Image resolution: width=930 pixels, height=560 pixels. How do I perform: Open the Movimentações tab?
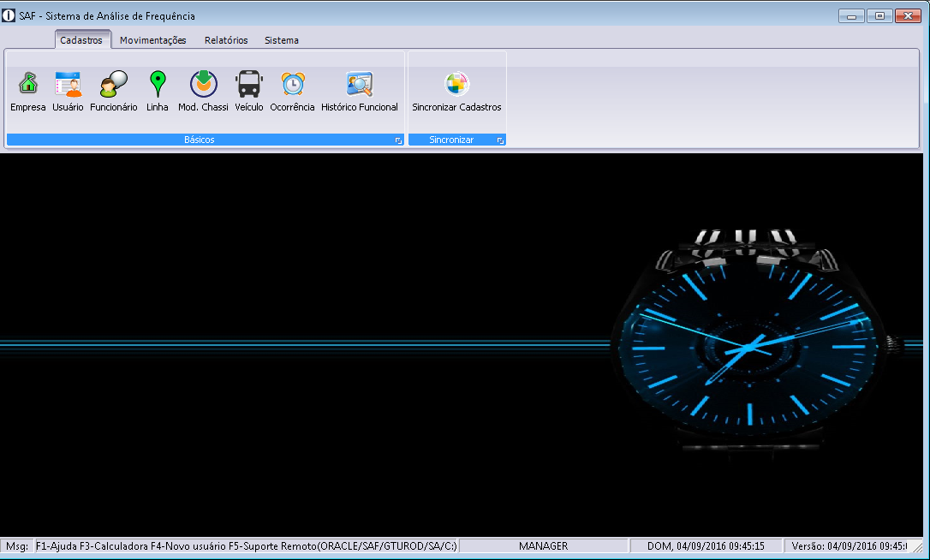click(x=152, y=40)
